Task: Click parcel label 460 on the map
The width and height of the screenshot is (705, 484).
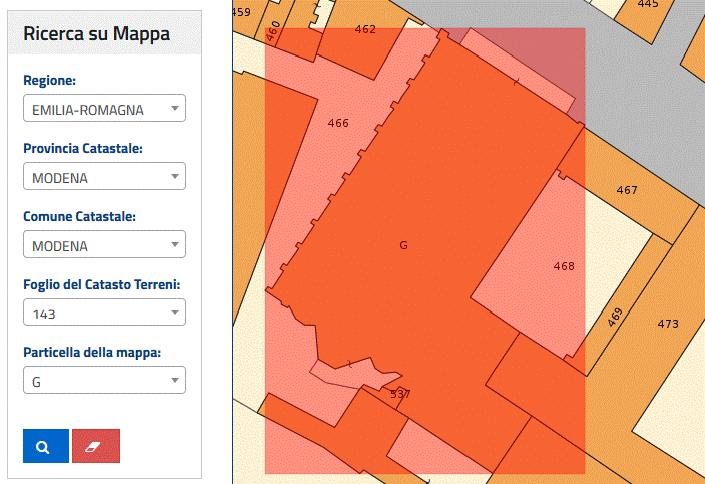Action: coord(273,31)
